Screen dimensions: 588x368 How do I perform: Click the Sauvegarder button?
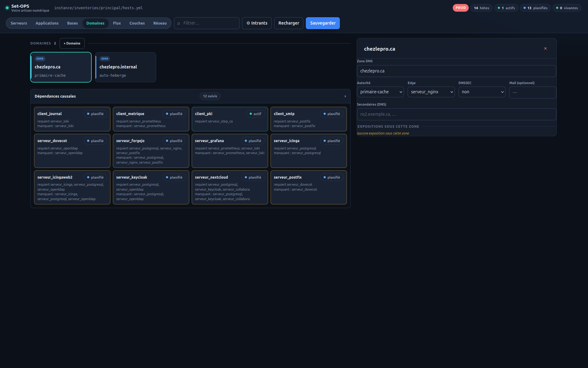click(323, 23)
